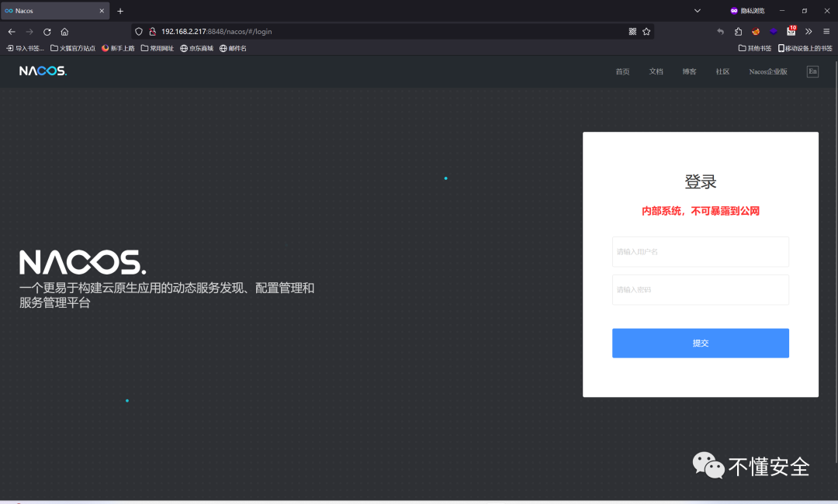Screen dimensions: 838x504
Task: Open the 火狐官方站点 bookmarks folder
Action: (73, 48)
